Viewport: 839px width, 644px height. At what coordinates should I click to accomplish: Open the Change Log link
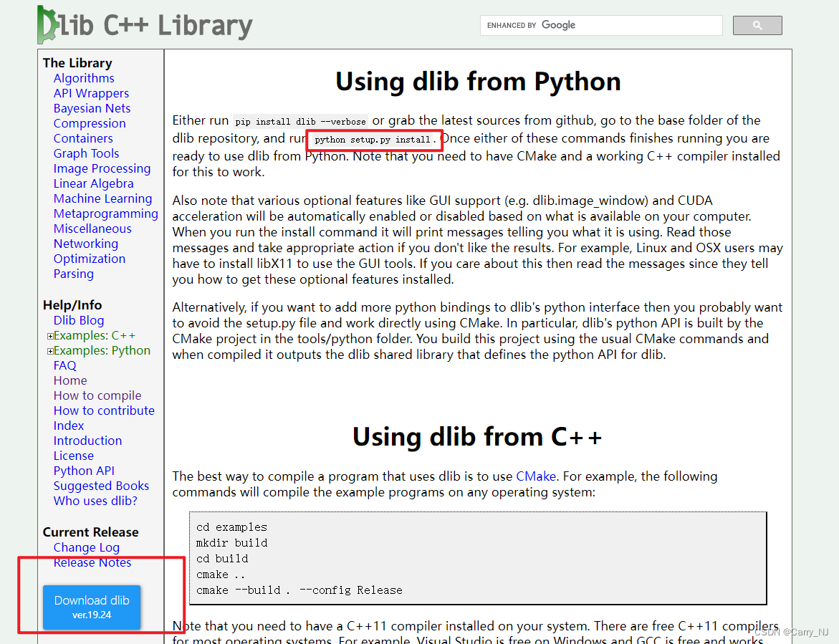click(x=86, y=547)
